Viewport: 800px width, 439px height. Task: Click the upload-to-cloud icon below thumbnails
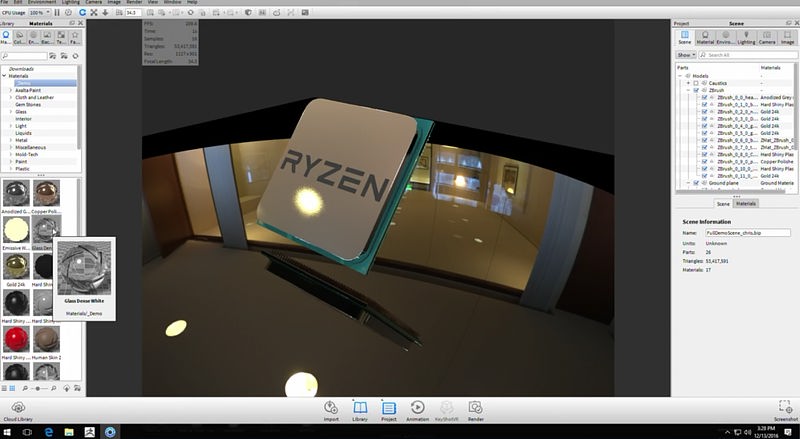coord(66,388)
